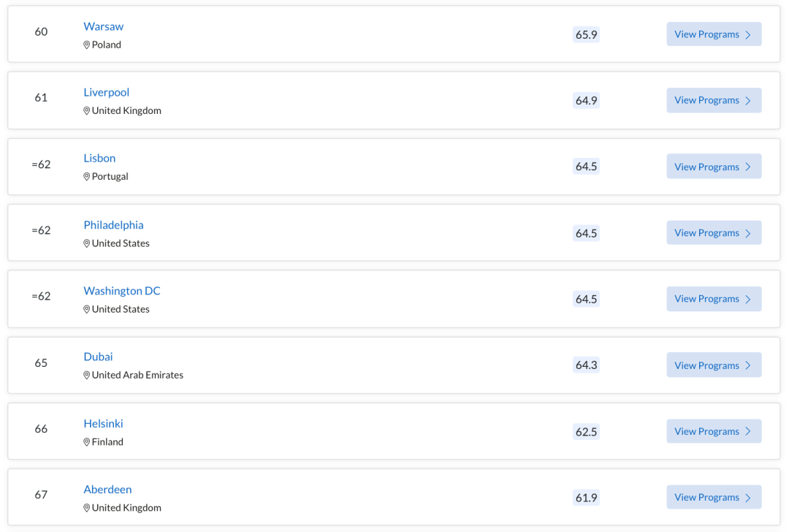View Programs for Washington DC

pyautogui.click(x=714, y=299)
